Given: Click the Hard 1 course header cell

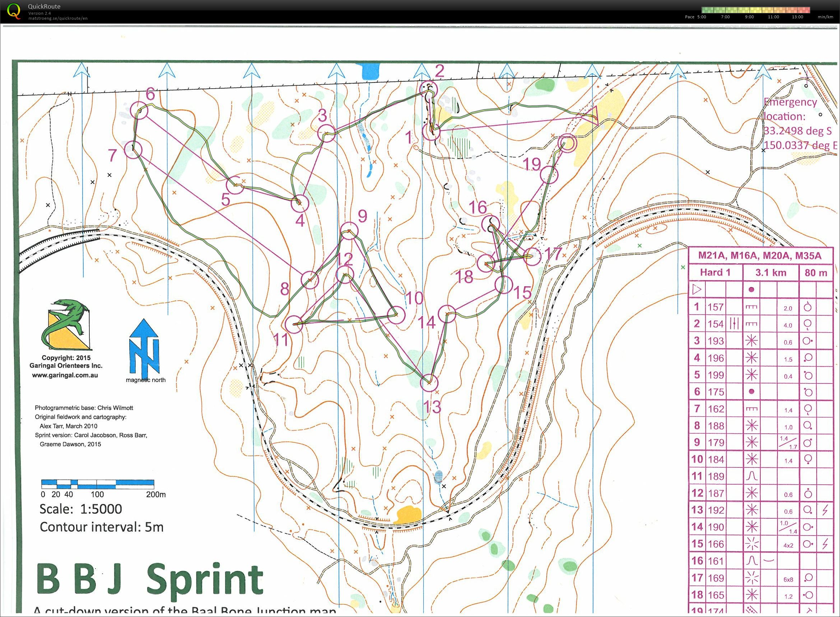Looking at the screenshot, I should 715,272.
